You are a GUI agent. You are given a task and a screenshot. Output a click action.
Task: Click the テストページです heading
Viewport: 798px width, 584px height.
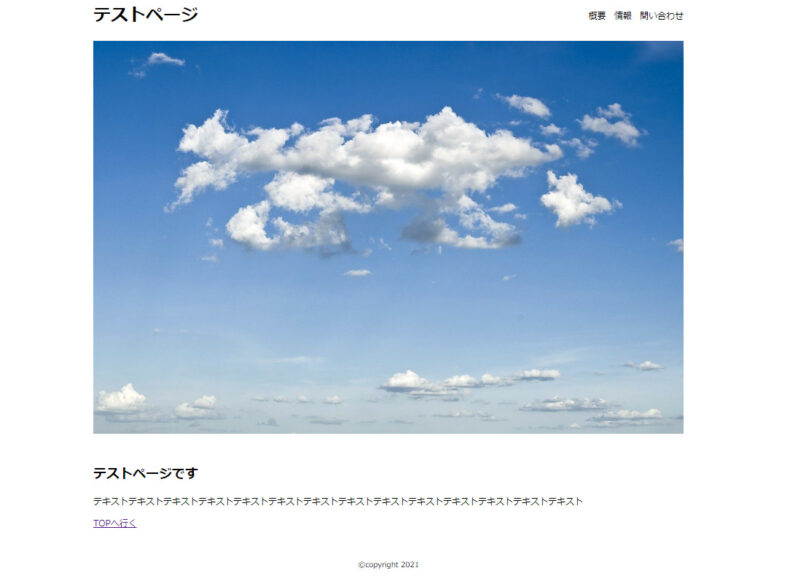tap(145, 473)
